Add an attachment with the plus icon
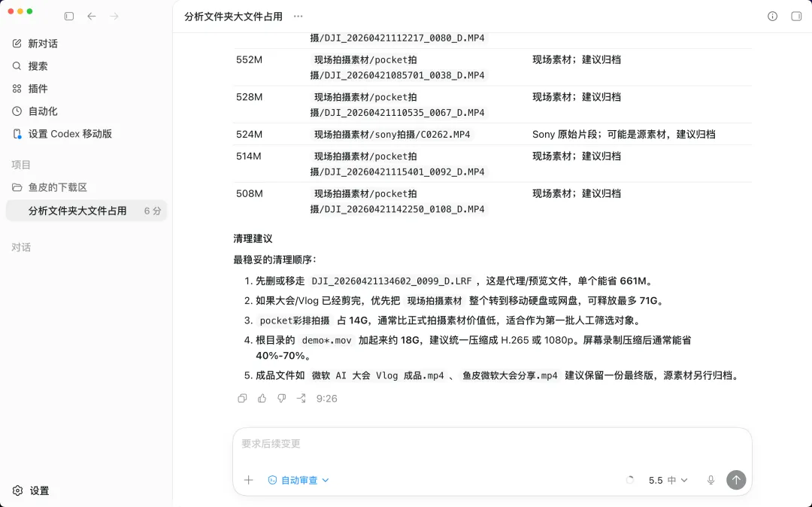The image size is (812, 507). click(249, 480)
